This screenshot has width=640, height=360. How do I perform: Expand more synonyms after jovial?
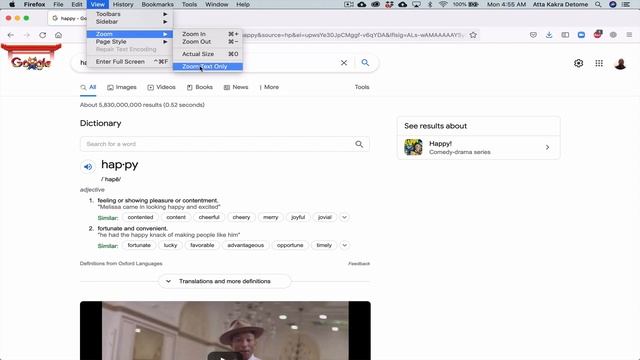point(344,218)
